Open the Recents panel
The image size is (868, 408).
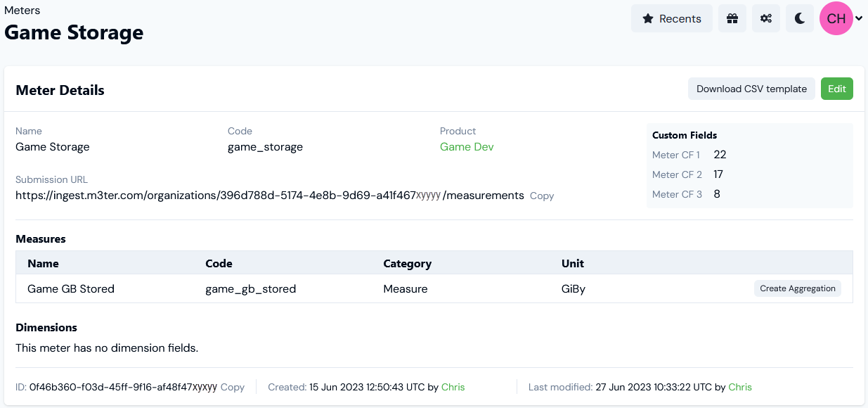tap(671, 18)
